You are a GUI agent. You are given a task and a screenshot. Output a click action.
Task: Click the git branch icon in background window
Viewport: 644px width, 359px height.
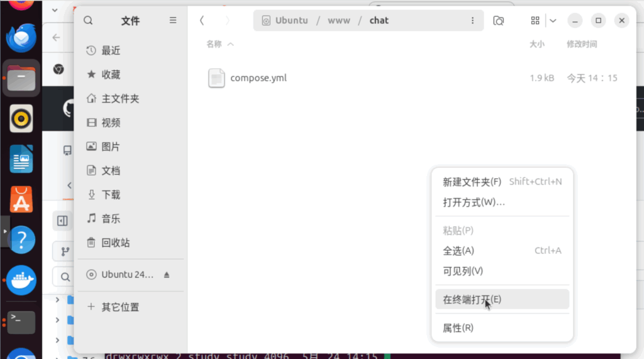tap(65, 251)
